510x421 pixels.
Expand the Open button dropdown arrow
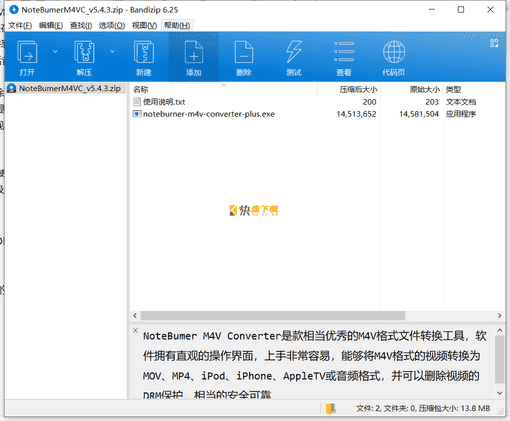tap(55, 51)
